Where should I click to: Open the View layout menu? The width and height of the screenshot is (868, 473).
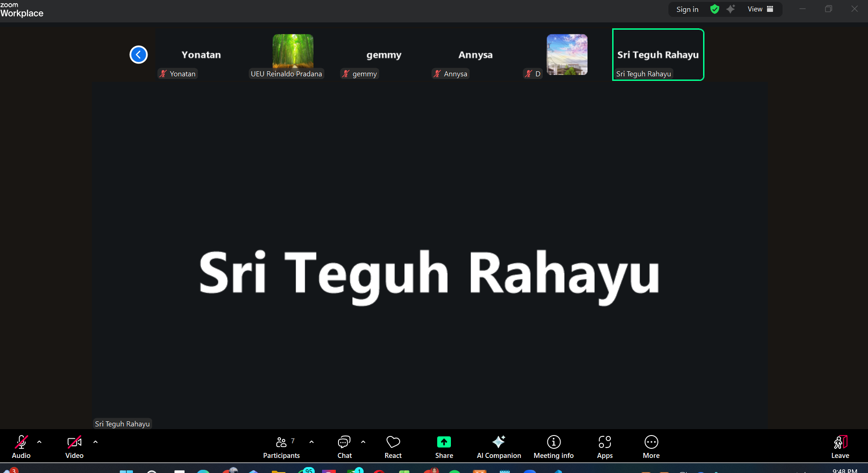760,9
